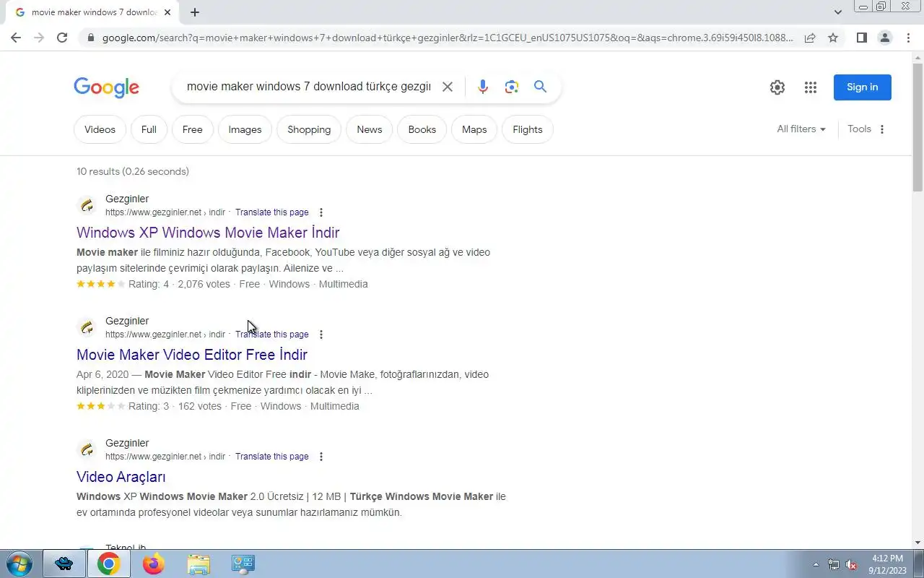
Task: Click the 'Rating: 3 · 162 votes' text
Action: point(175,406)
